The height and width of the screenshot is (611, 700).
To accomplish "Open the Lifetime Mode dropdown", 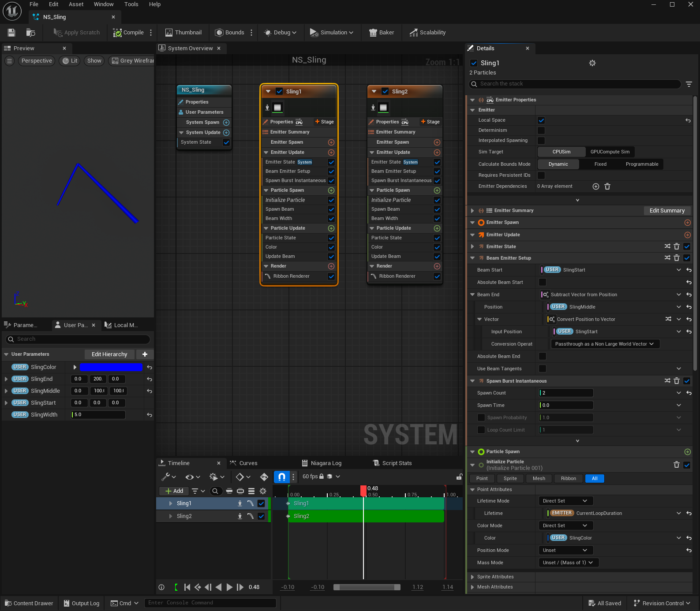I will pyautogui.click(x=565, y=501).
